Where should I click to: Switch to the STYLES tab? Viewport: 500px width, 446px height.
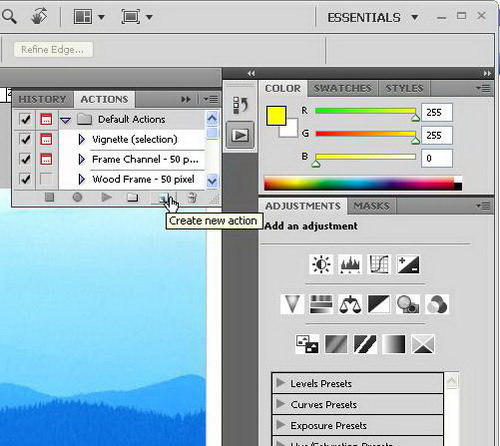coord(404,88)
